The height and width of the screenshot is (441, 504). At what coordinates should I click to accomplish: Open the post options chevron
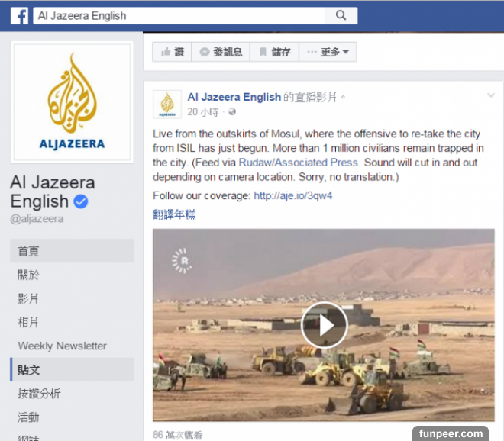pos(490,95)
